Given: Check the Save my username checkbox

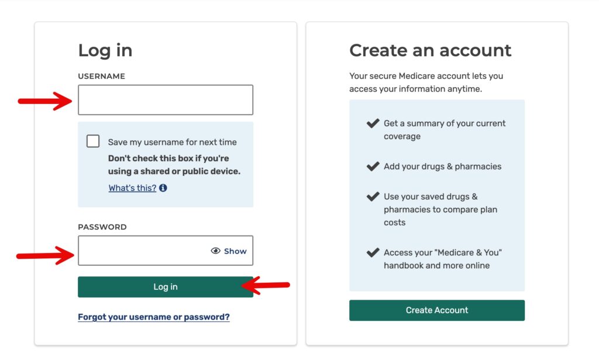Looking at the screenshot, I should click(x=93, y=141).
